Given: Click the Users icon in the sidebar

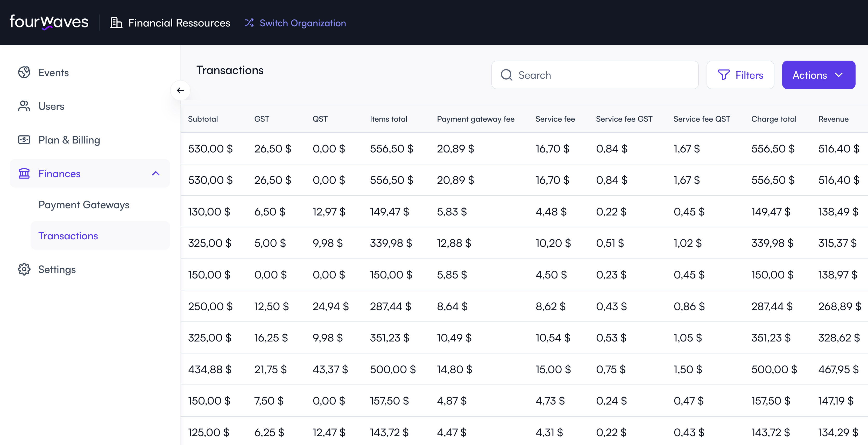Looking at the screenshot, I should tap(24, 106).
